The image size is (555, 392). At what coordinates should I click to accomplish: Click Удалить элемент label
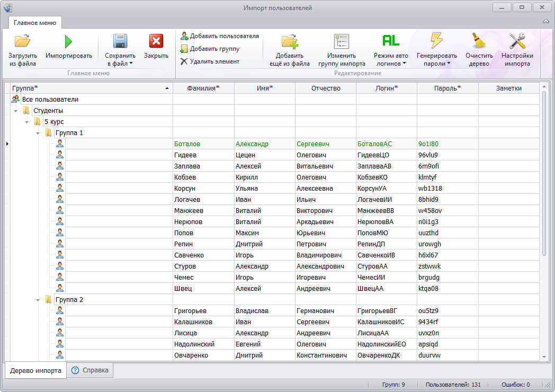pos(214,61)
